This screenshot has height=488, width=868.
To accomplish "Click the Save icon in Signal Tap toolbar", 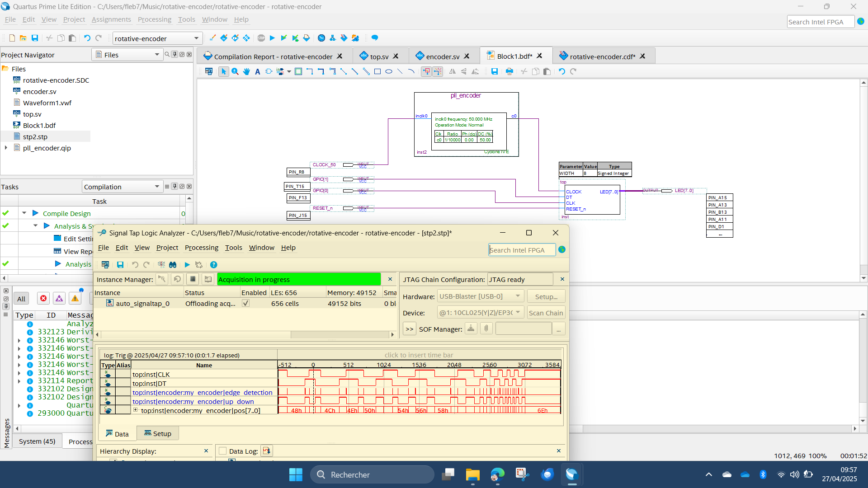I will (x=120, y=265).
